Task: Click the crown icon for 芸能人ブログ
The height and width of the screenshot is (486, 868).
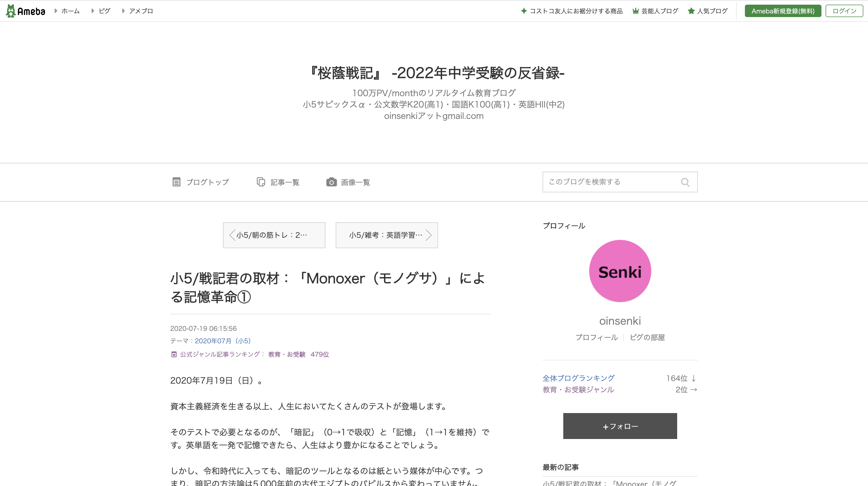Action: (x=635, y=11)
